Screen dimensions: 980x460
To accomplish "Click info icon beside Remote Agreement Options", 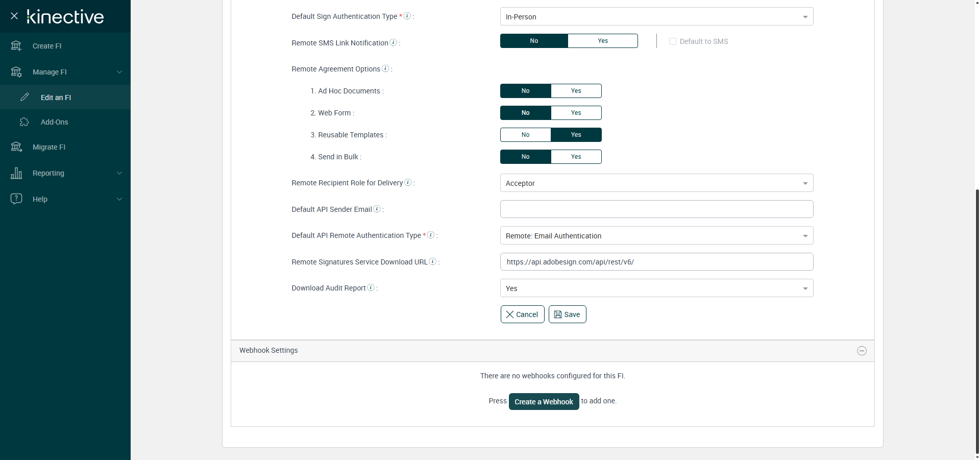I will click(385, 68).
